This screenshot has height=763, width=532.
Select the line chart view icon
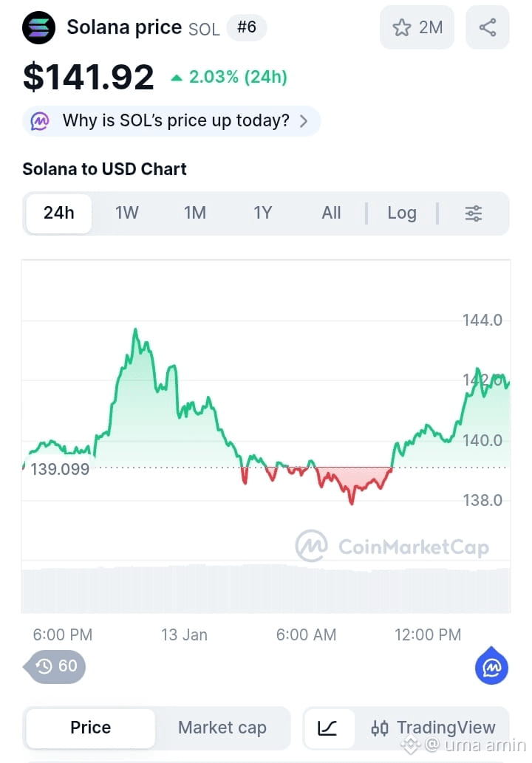327,728
